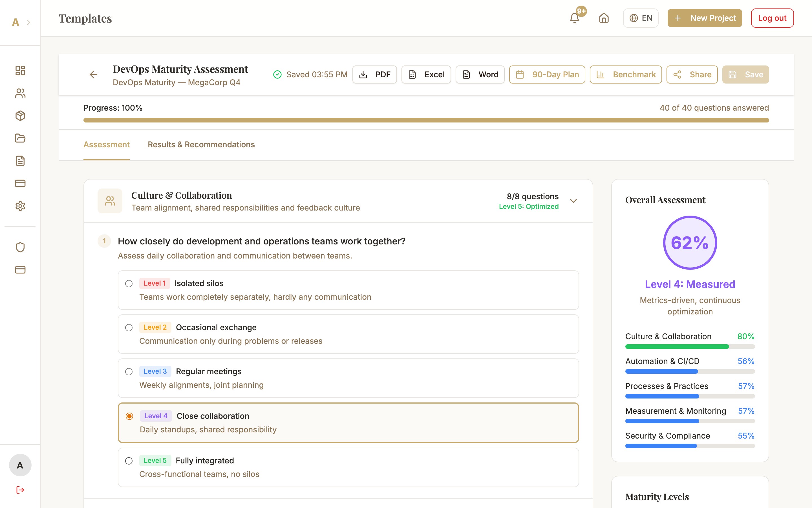
Task: Open the package cube icon in sidebar
Action: (x=20, y=116)
